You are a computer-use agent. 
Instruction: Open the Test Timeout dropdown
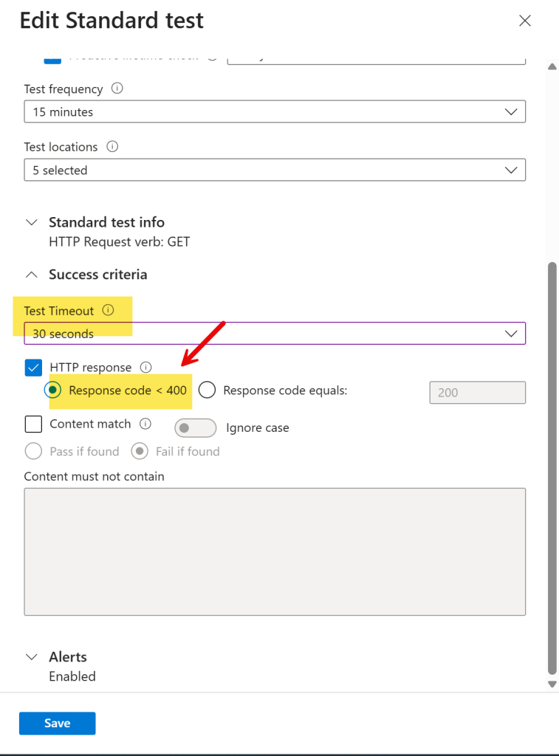(x=275, y=333)
